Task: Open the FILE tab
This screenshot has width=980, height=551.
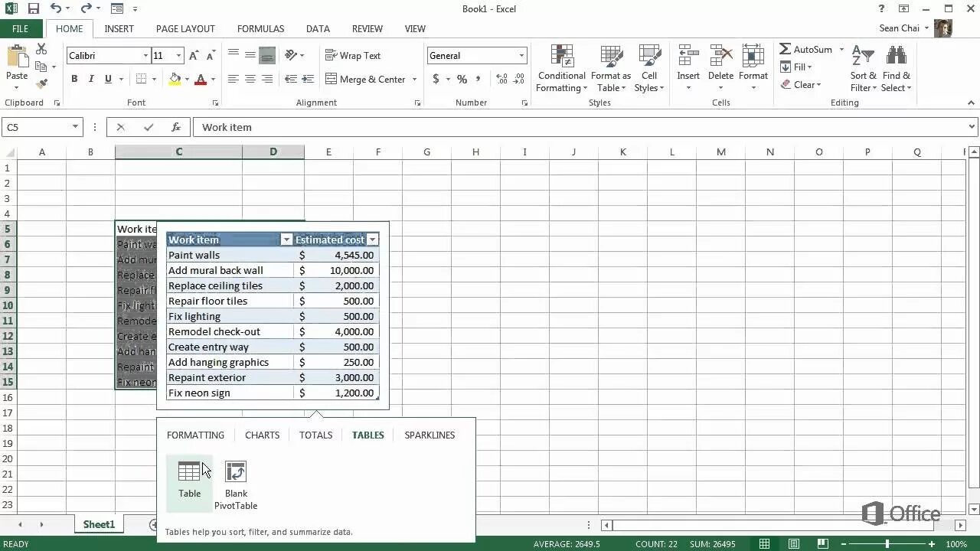Action: pos(21,28)
